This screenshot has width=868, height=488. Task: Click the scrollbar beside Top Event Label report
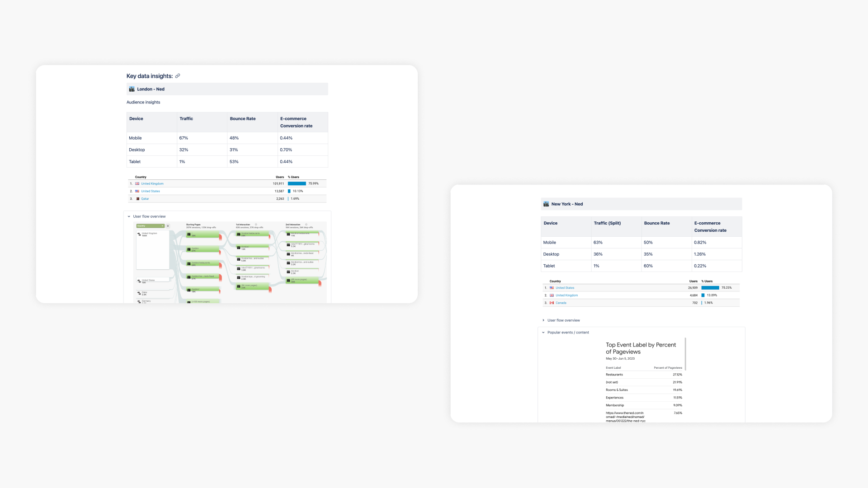685,354
